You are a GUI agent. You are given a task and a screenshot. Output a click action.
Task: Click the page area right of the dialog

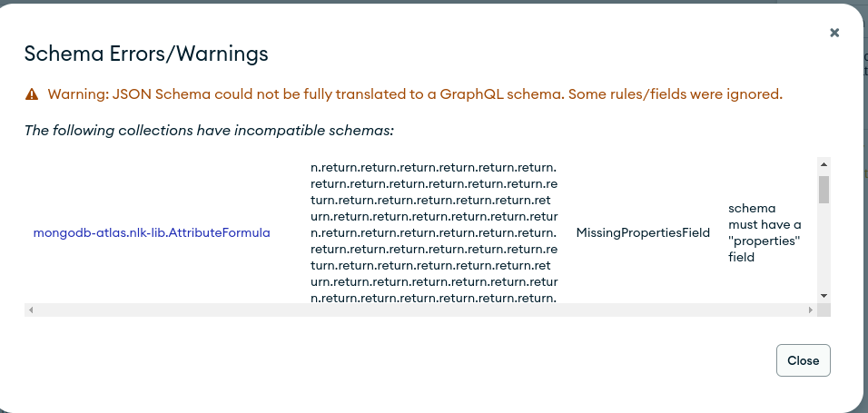865,227
